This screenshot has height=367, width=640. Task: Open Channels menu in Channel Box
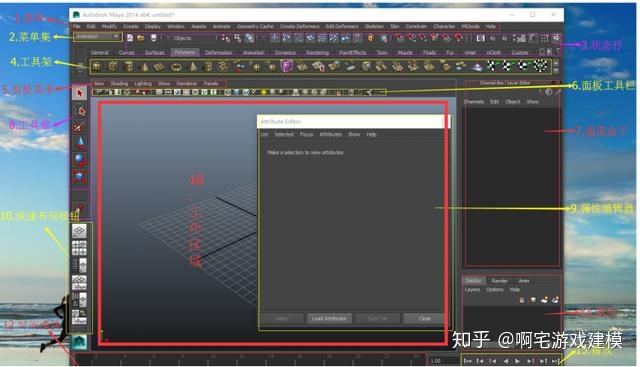[474, 102]
